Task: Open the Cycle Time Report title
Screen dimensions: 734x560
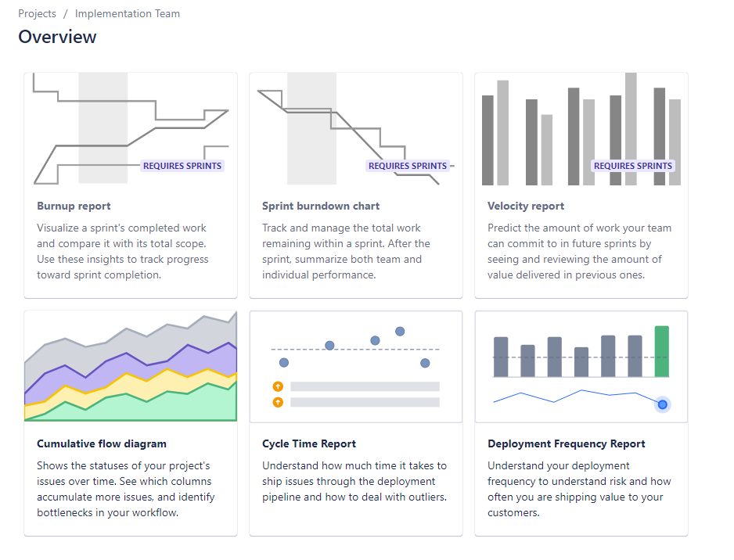Action: [x=309, y=443]
